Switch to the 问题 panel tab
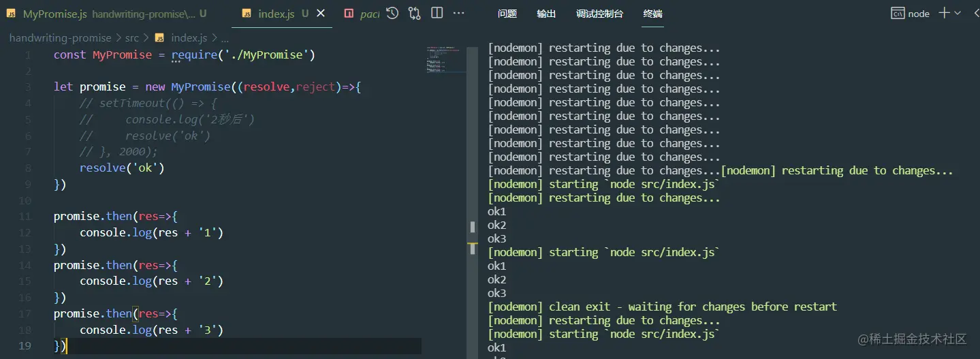Screen dimensions: 980x359 507,14
